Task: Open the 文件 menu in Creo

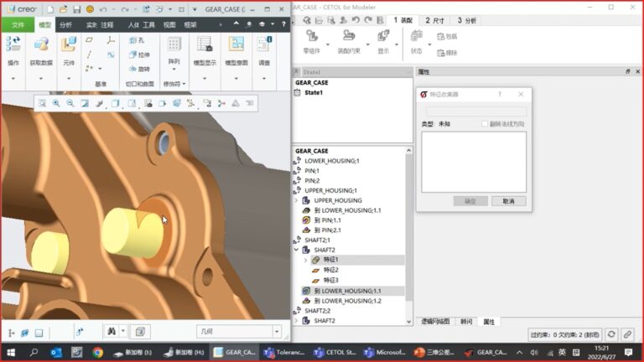Action: coord(18,24)
